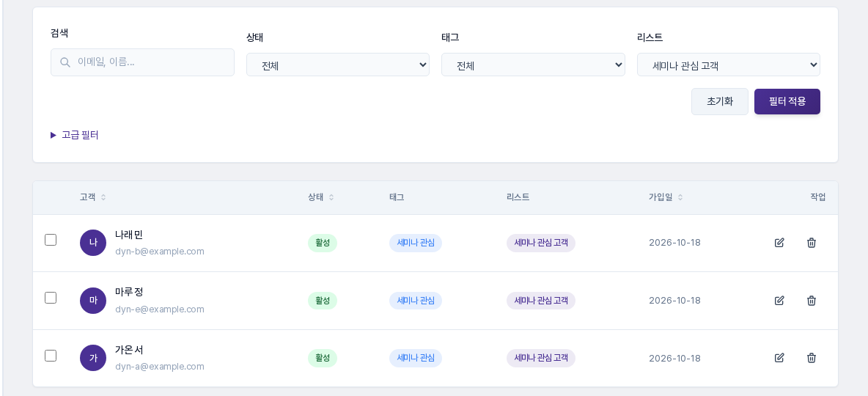Click email dyn-e@example.com
Viewport: 868px width, 396px height.
(159, 309)
